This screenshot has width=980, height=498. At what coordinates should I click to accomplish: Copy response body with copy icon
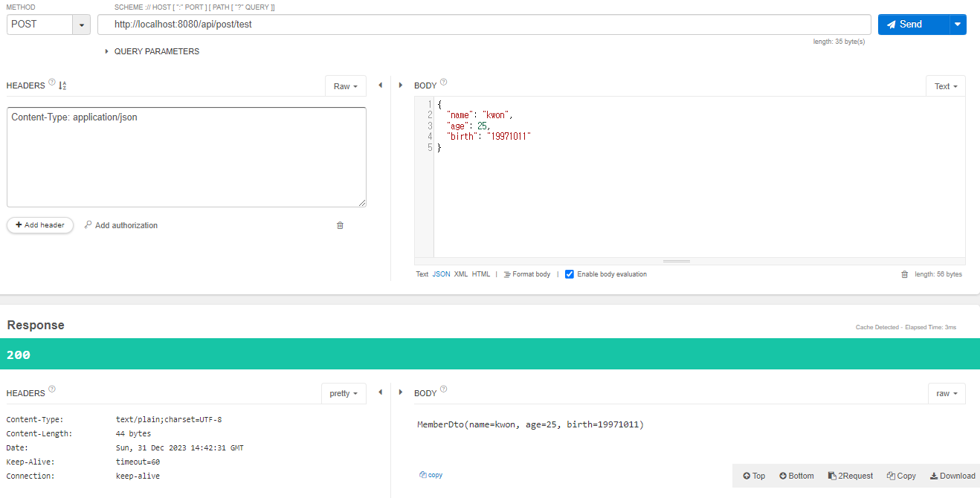[x=431, y=474]
